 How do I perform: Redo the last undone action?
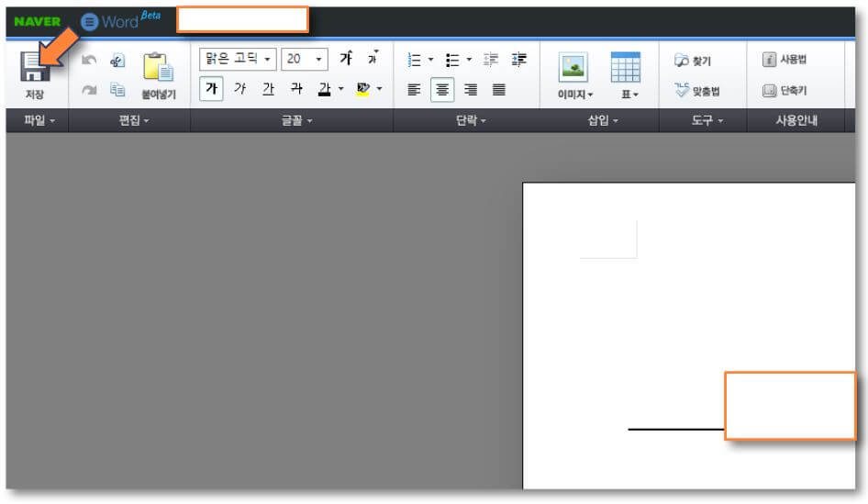[x=89, y=90]
